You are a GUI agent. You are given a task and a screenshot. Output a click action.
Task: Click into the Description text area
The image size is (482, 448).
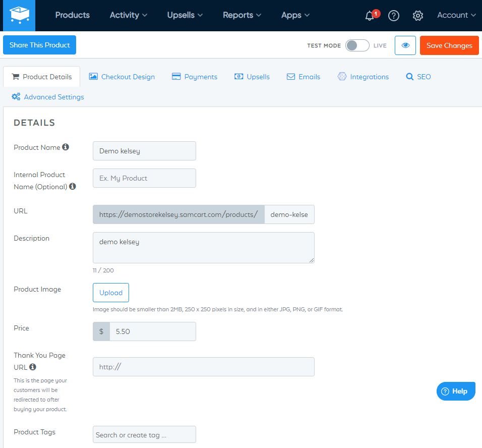tap(204, 248)
